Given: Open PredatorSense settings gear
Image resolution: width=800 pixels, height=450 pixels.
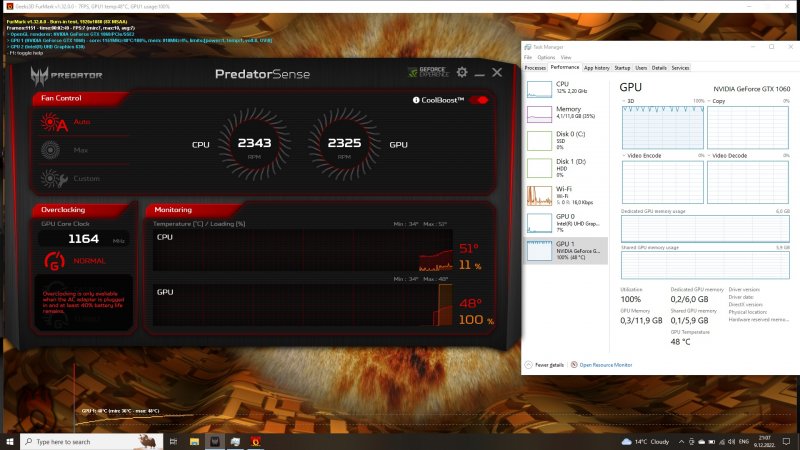Looking at the screenshot, I should [x=462, y=72].
